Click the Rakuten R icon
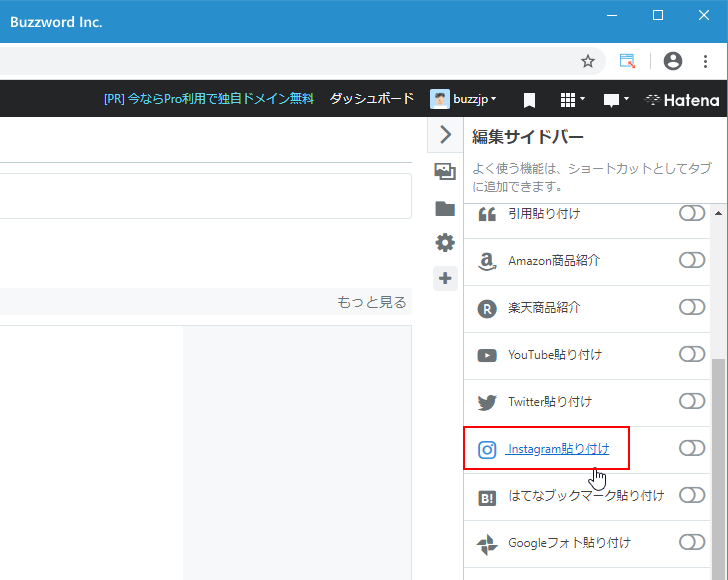The height and width of the screenshot is (580, 728). click(487, 308)
